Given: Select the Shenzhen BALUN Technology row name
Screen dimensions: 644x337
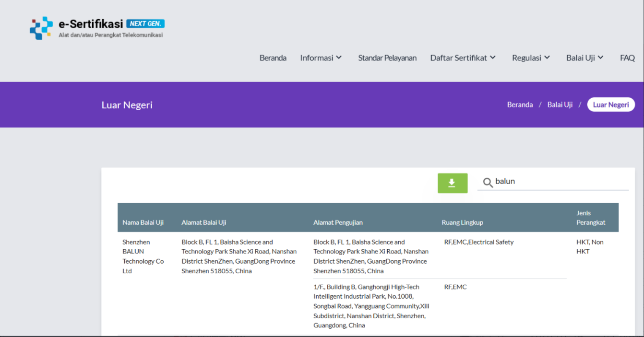Looking at the screenshot, I should [x=143, y=256].
